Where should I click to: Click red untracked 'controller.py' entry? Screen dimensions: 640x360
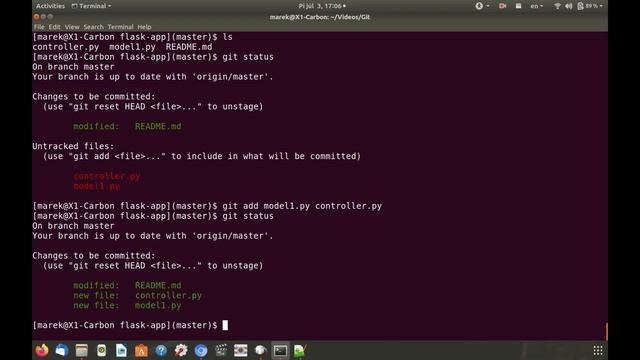(107, 176)
